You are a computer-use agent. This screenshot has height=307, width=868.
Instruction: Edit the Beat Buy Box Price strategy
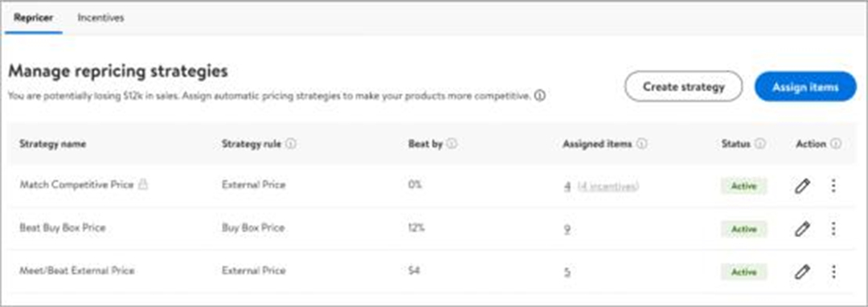coord(802,228)
